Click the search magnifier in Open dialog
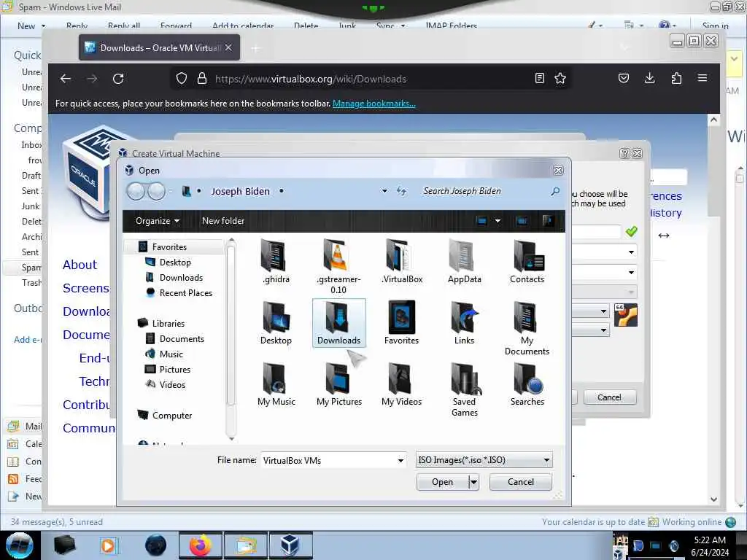The height and width of the screenshot is (560, 747). (x=555, y=192)
